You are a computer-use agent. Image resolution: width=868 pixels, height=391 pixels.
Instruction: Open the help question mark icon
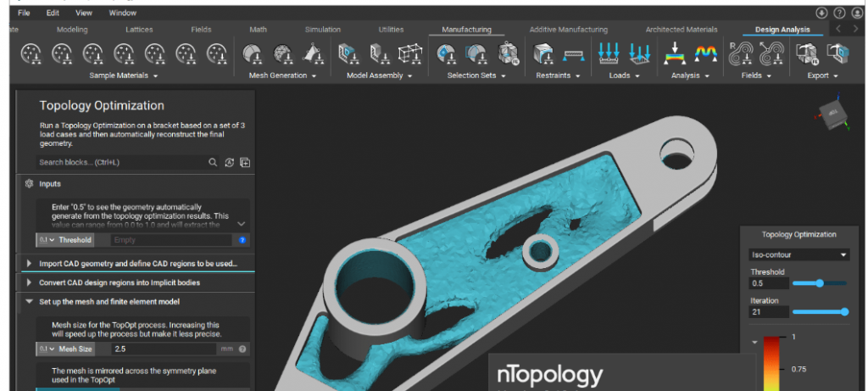pyautogui.click(x=839, y=14)
